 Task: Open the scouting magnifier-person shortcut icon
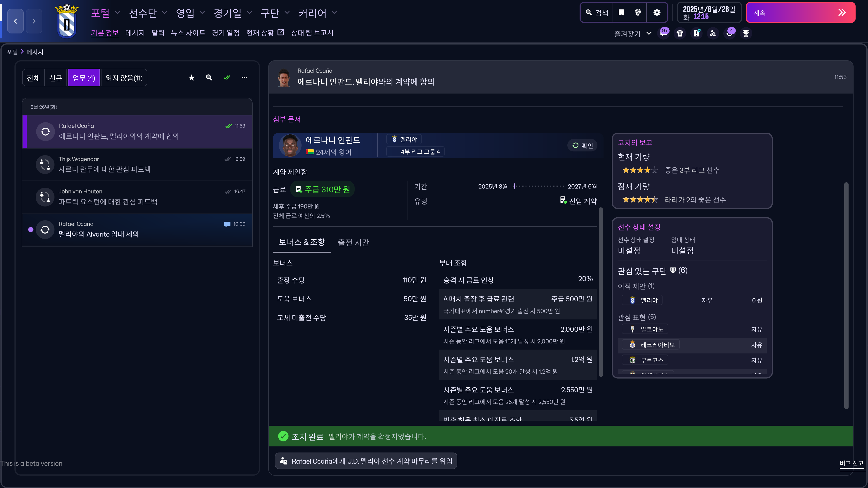[x=713, y=33]
